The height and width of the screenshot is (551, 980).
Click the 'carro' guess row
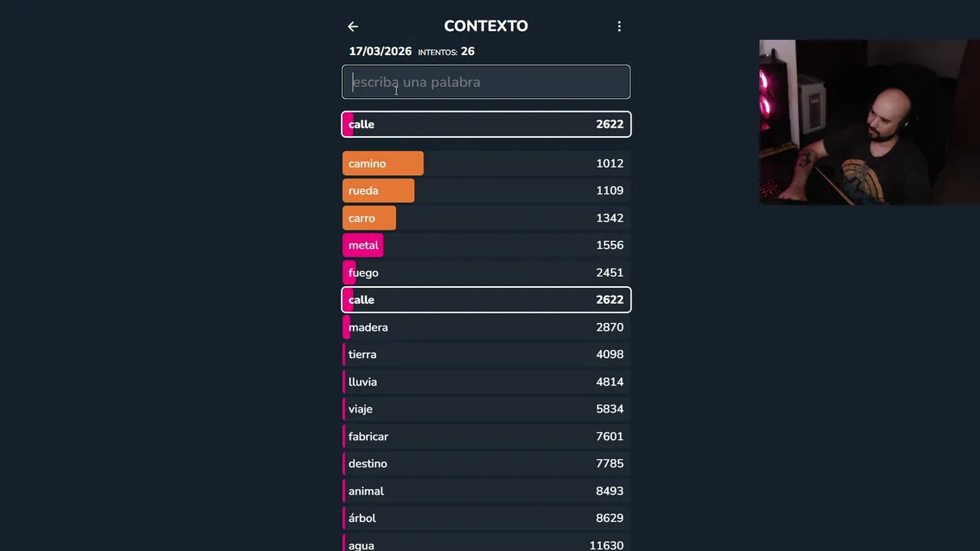486,218
